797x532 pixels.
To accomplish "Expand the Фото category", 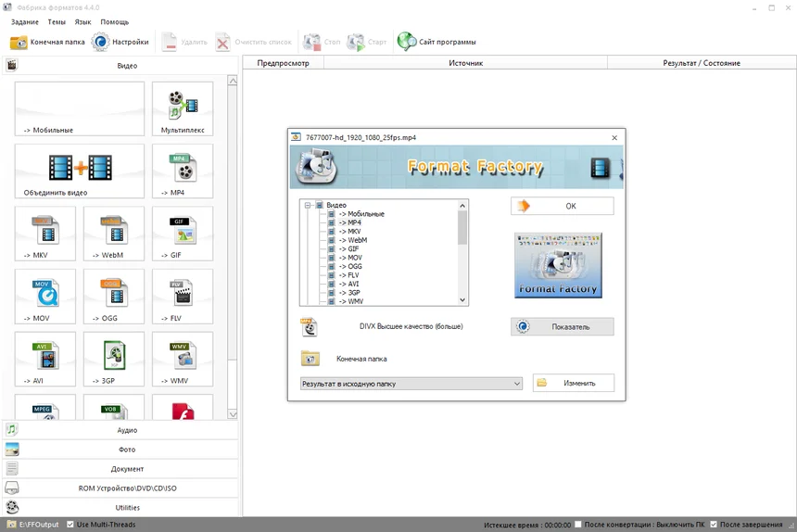I will point(120,450).
